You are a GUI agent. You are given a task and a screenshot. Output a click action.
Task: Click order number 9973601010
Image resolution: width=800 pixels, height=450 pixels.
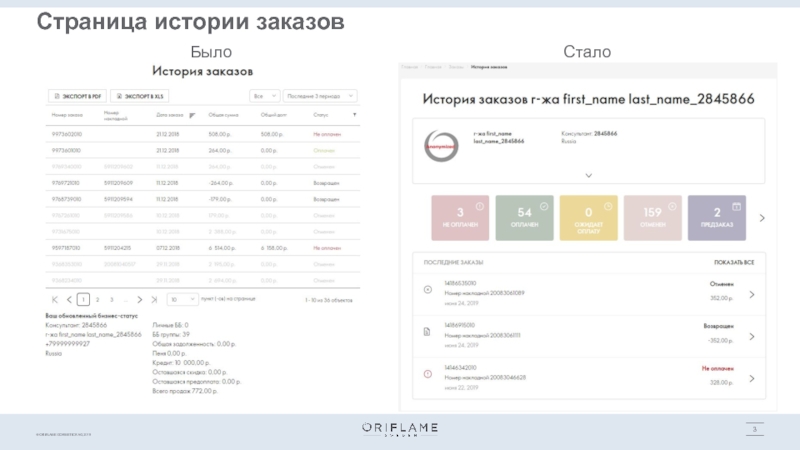pos(66,151)
